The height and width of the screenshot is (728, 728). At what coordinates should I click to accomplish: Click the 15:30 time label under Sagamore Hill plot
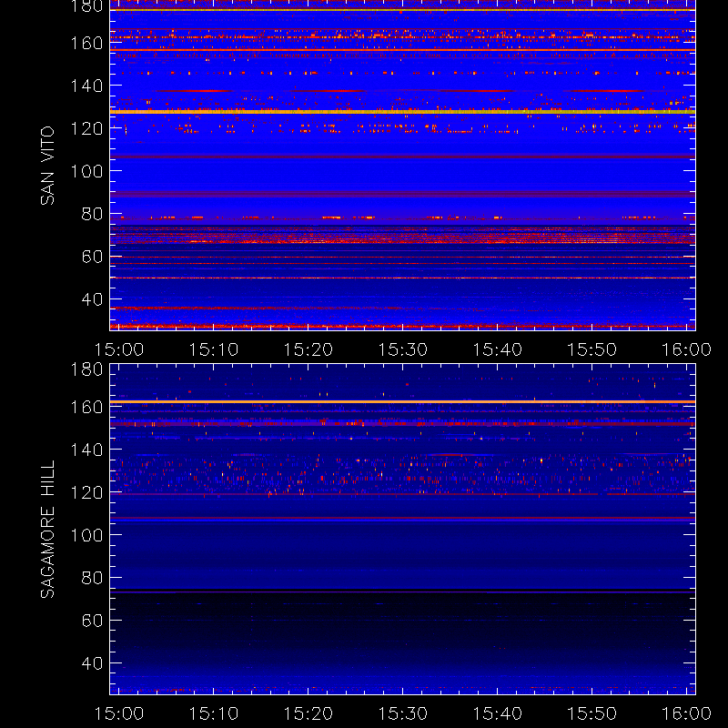coord(402,713)
